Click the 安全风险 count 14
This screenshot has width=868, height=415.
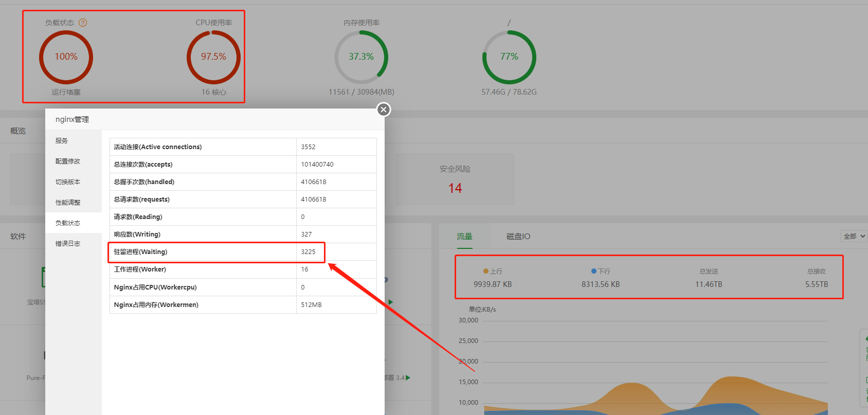click(455, 188)
